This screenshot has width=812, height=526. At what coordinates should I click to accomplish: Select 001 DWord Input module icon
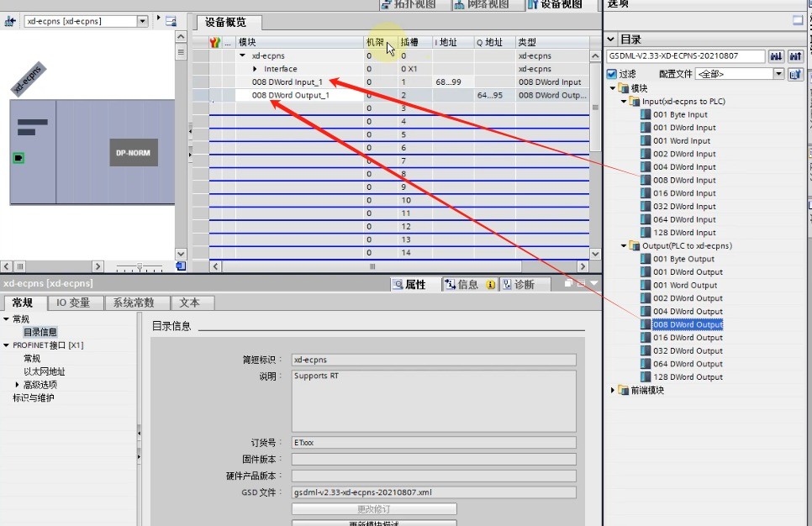646,128
